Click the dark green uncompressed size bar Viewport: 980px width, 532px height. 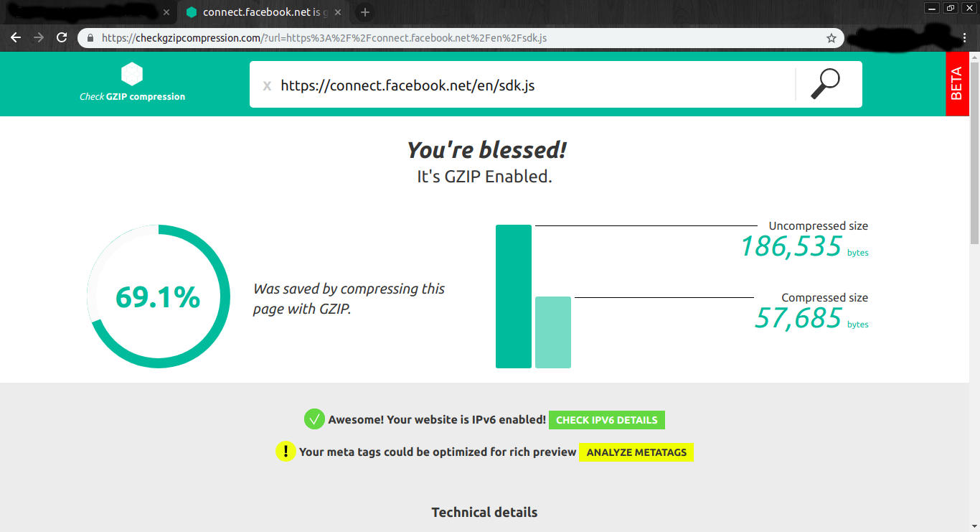(514, 297)
